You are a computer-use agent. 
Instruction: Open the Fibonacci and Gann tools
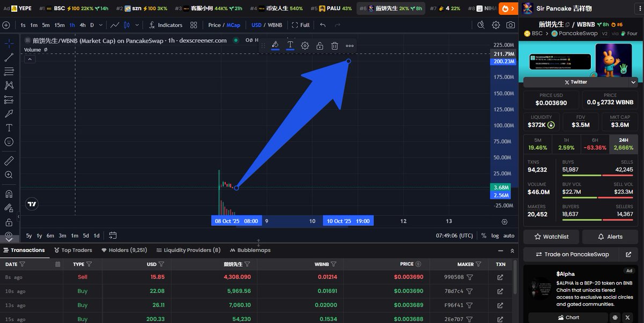click(x=9, y=71)
